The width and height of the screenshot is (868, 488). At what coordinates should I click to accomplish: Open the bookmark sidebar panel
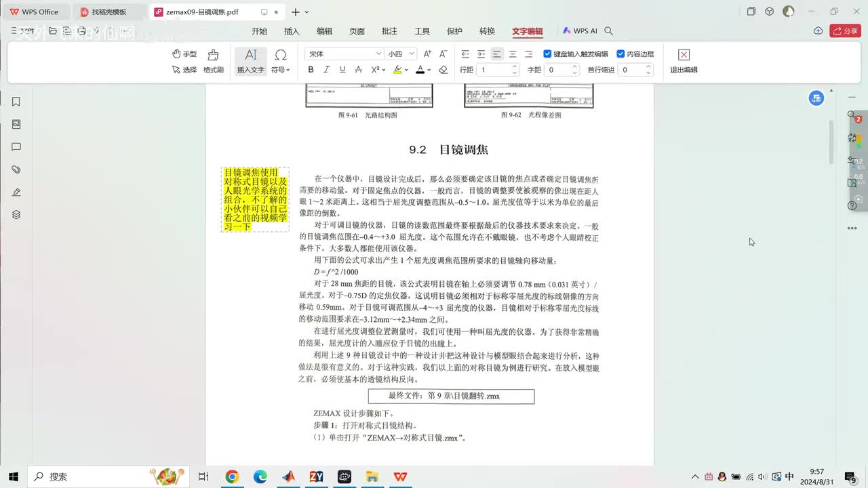click(16, 102)
